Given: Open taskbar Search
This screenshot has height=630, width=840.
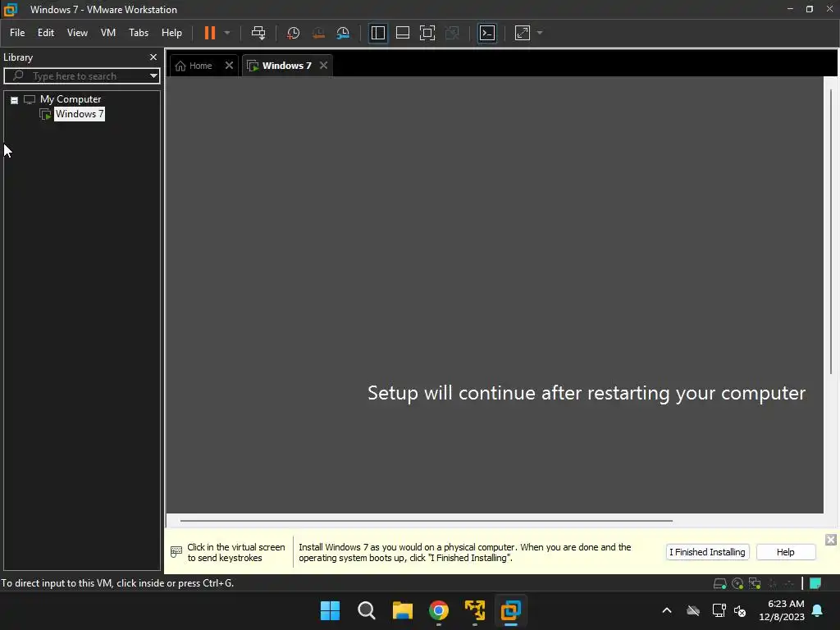Looking at the screenshot, I should [x=367, y=610].
